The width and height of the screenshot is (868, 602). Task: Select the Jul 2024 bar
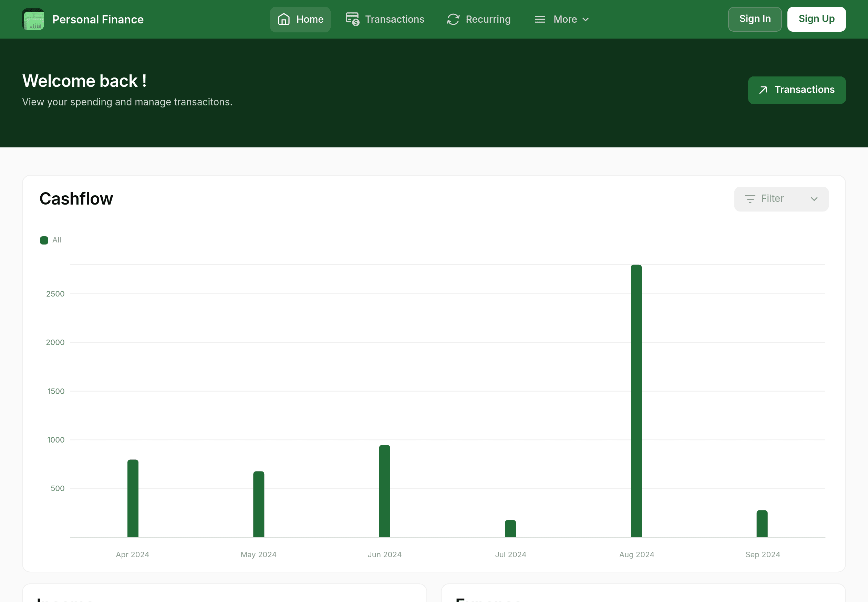tap(510, 528)
